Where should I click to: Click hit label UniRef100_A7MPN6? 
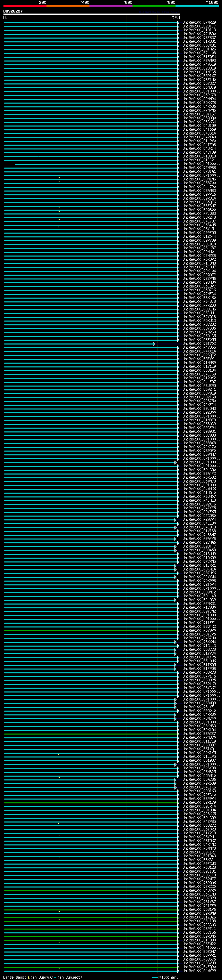[x=199, y=110]
